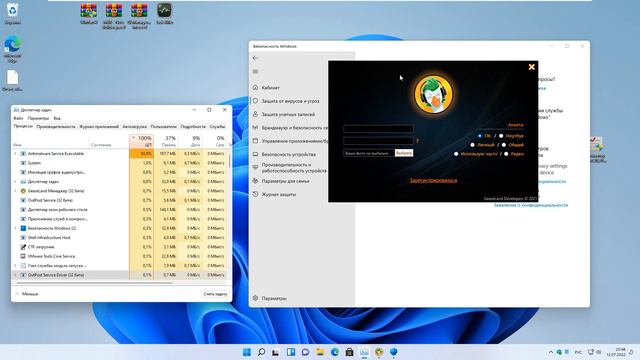Collapse Task Manager view with Меньше

coord(27,294)
